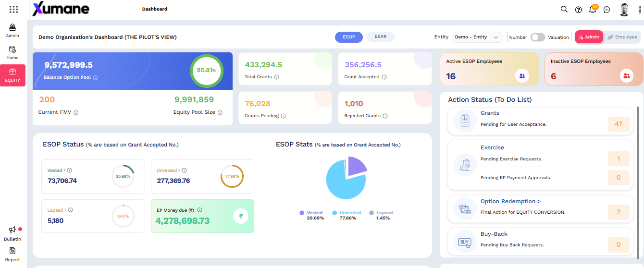Open the chat messages icon
The height and width of the screenshot is (268, 644).
pos(607,10)
